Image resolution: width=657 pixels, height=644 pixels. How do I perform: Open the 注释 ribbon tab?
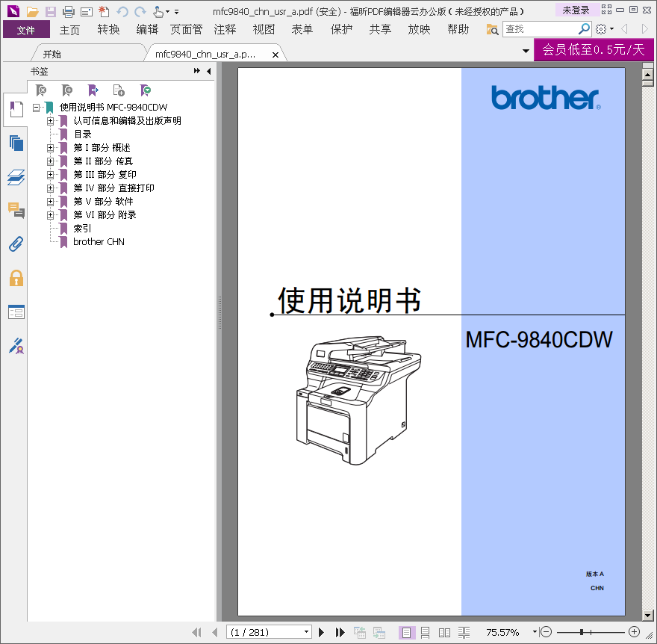(x=225, y=30)
